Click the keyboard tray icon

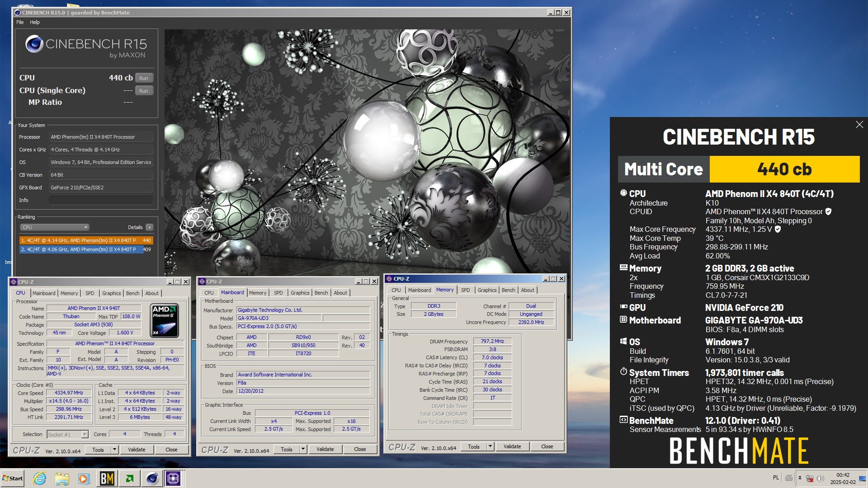click(789, 478)
